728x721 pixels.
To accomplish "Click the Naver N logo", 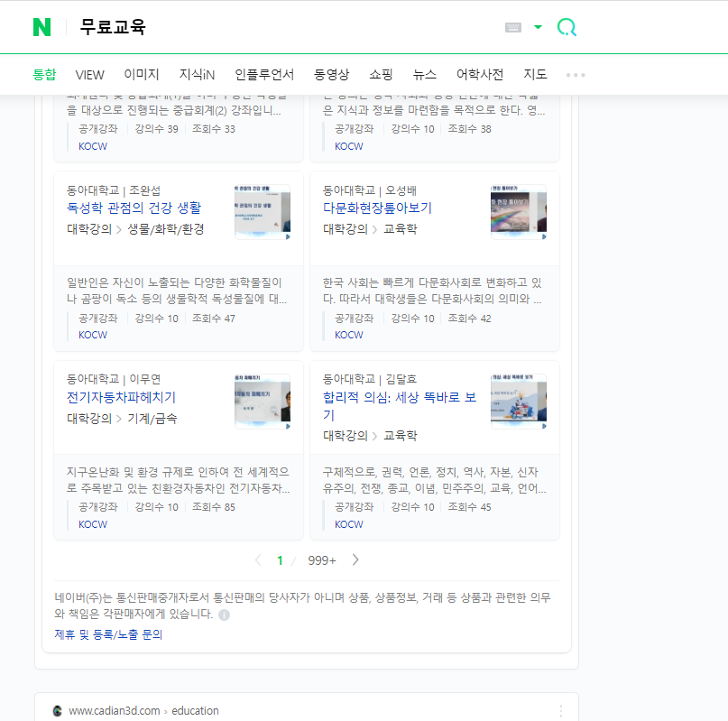I will (x=41, y=27).
